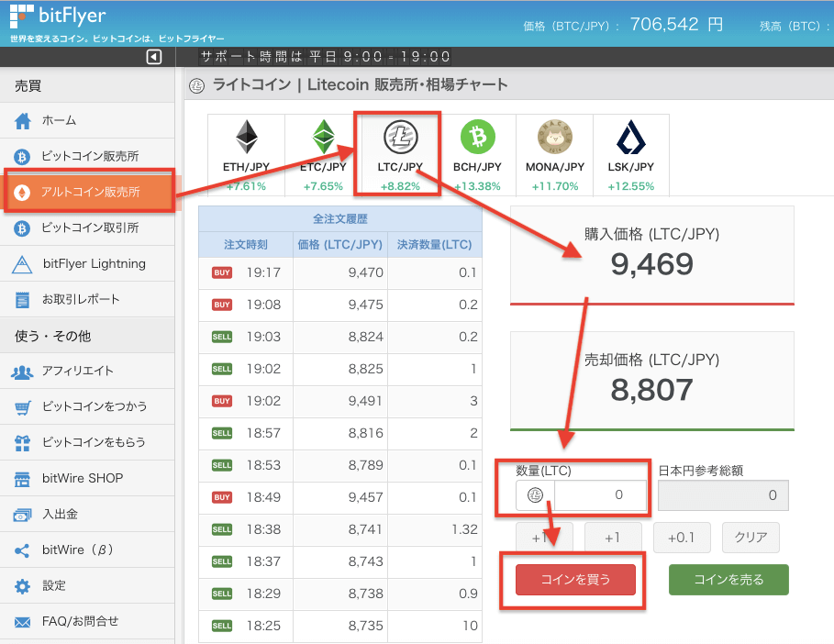Click the BUY badge at 18:49
Image resolution: width=834 pixels, height=644 pixels.
point(222,497)
